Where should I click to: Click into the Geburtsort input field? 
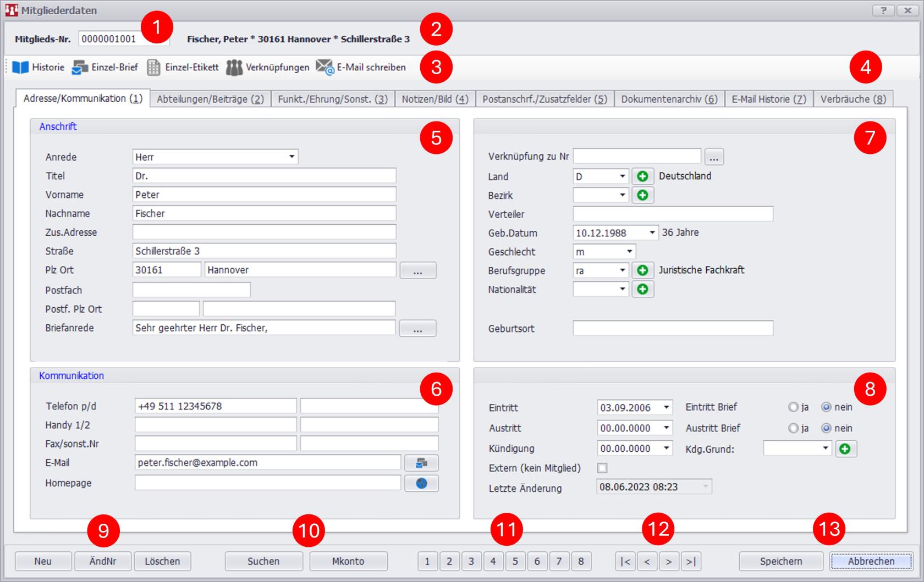click(x=673, y=329)
